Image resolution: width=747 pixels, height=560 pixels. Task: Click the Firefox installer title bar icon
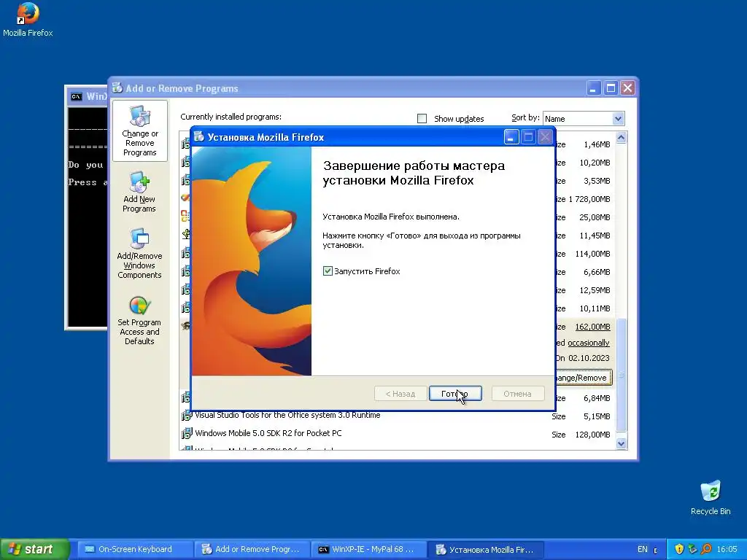[x=199, y=137]
